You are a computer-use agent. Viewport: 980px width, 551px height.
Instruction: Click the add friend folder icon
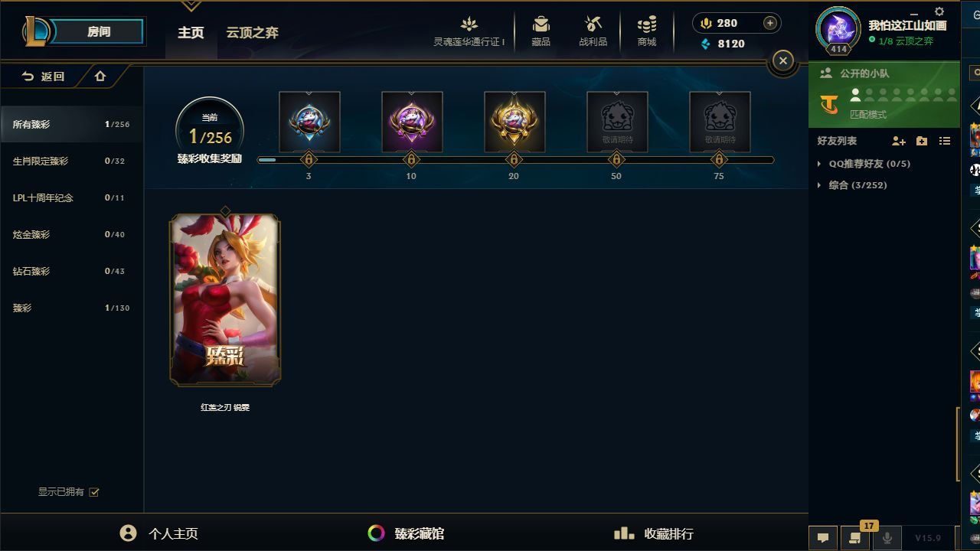(x=922, y=141)
